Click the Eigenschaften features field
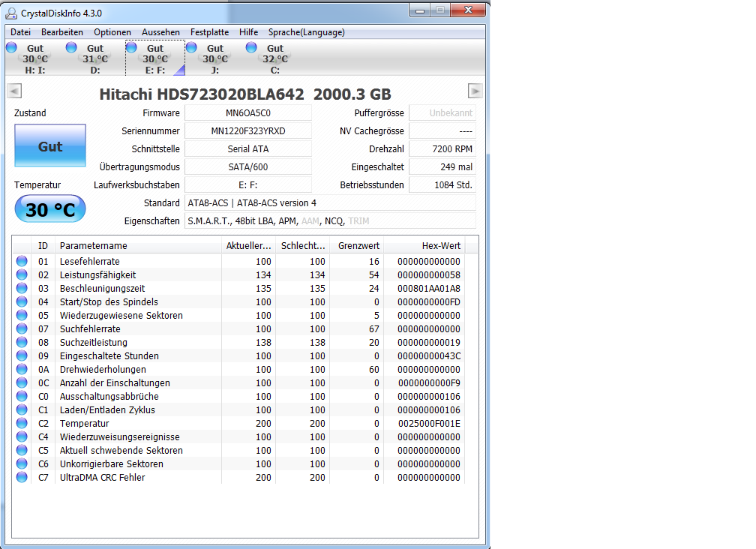Image resolution: width=756 pixels, height=549 pixels. point(330,220)
